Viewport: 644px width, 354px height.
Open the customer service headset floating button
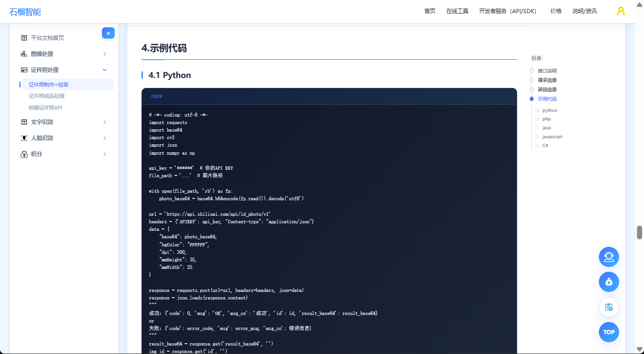609,257
